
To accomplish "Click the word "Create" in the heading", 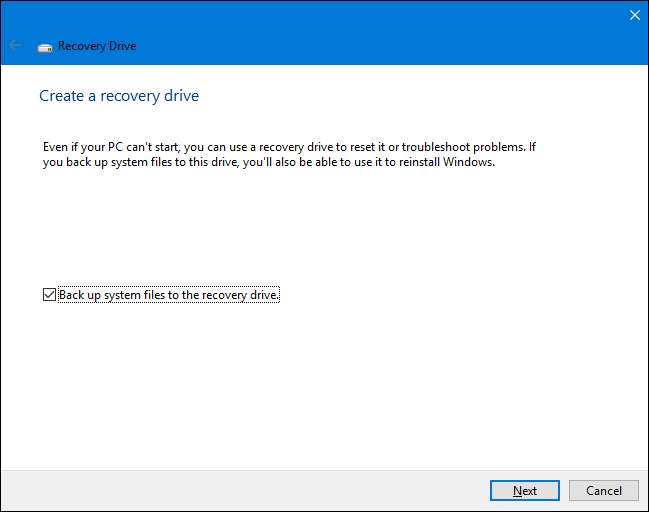I will [x=60, y=96].
